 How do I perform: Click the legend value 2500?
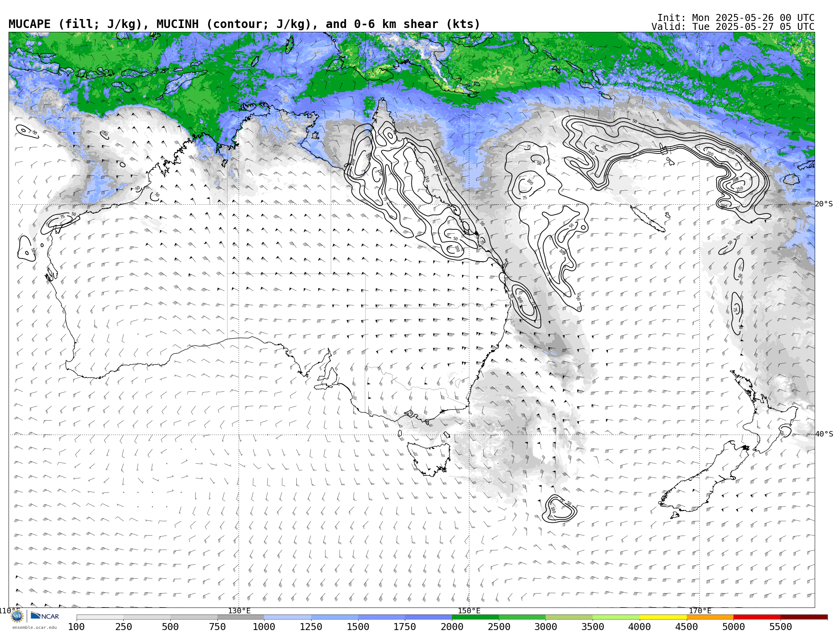499,627
